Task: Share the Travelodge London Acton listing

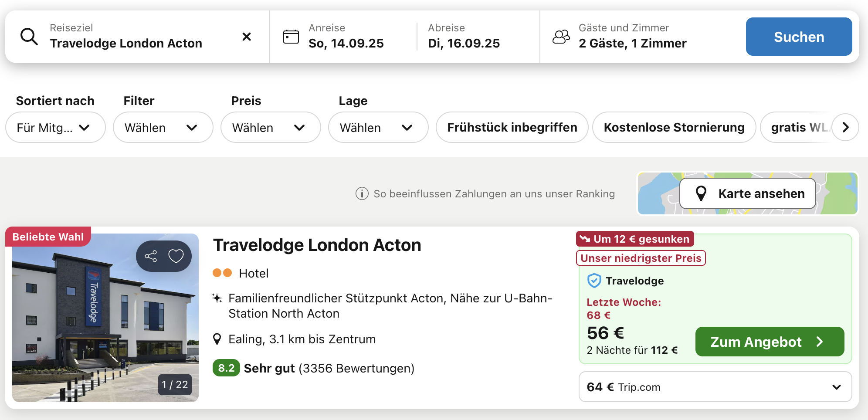Action: [151, 256]
